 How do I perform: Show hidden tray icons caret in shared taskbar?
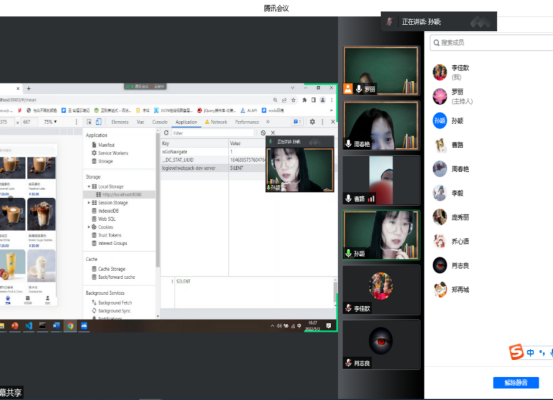272,326
